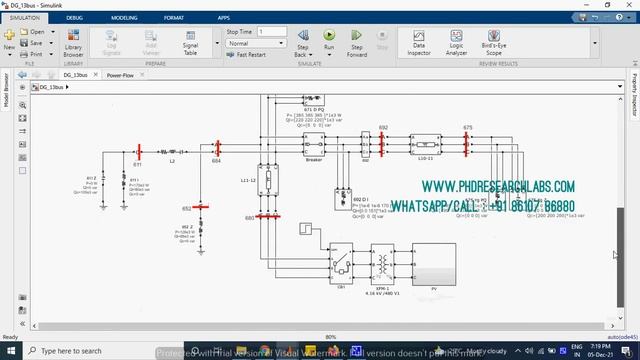Image resolution: width=640 pixels, height=360 pixels.
Task: Open the Bird's-Eye Scope
Action: (494, 42)
